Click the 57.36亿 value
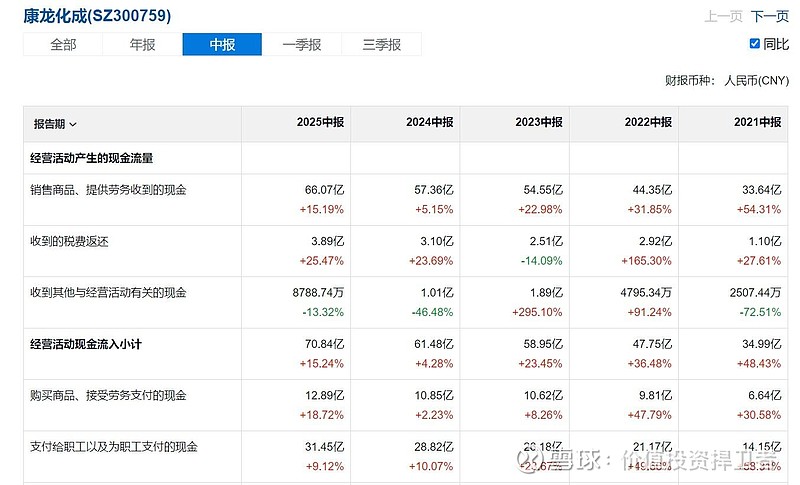800x485 pixels. 434,190
